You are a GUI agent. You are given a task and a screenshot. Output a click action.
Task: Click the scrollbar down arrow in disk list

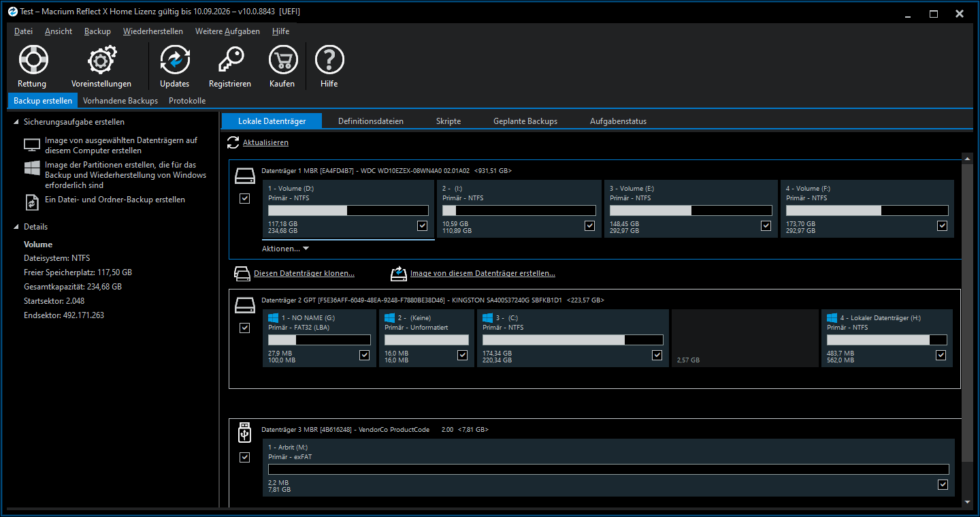[968, 502]
